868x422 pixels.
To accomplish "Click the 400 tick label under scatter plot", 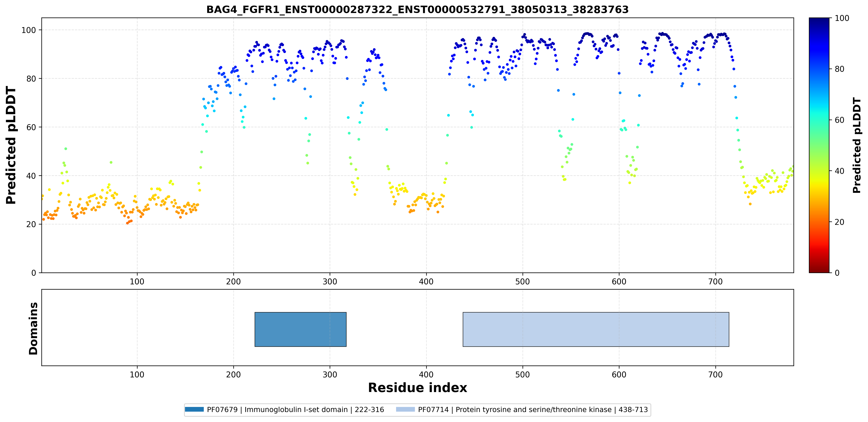I will (x=426, y=282).
